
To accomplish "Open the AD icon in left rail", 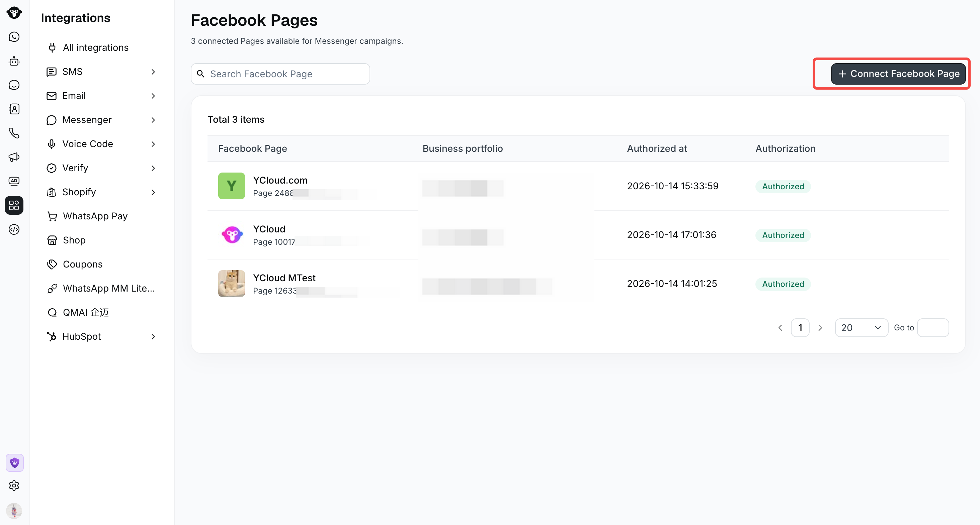I will pyautogui.click(x=14, y=181).
